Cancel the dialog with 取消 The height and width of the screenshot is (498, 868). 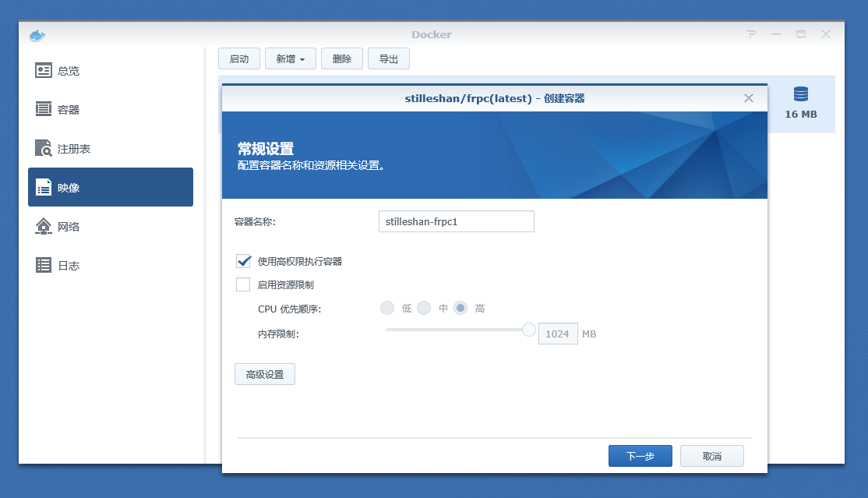pos(712,456)
